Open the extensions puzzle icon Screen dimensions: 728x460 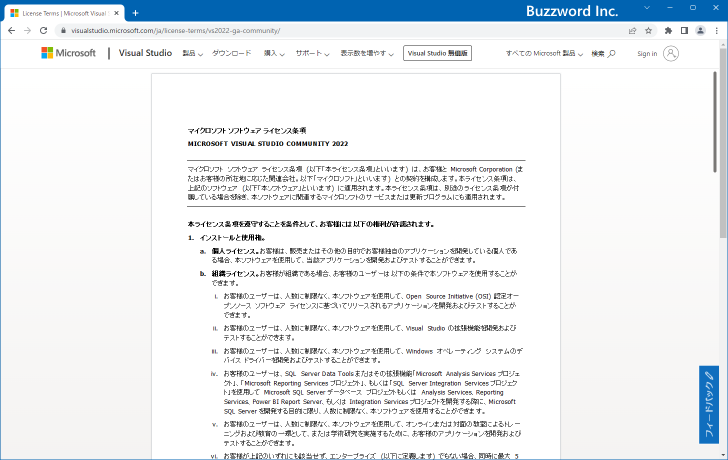[x=668, y=31]
